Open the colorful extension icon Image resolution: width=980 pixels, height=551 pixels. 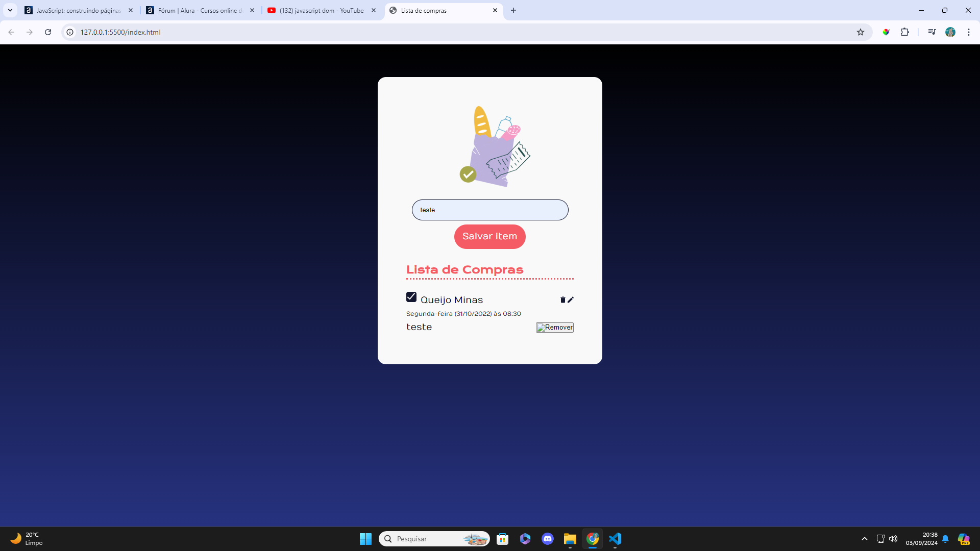[886, 32]
